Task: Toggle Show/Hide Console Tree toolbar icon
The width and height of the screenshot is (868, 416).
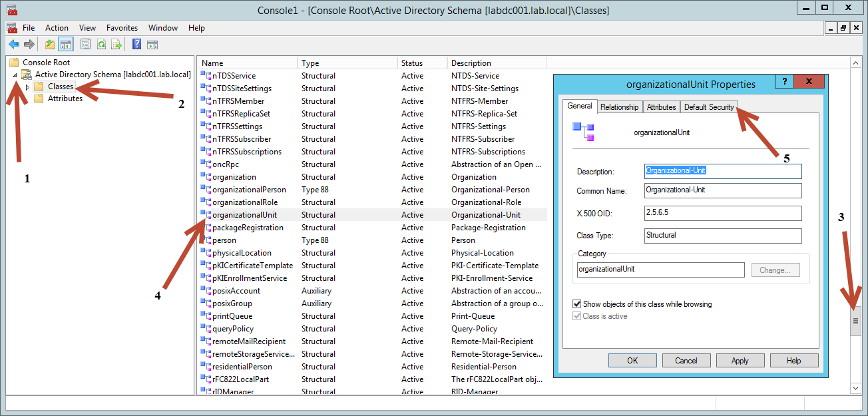Action: 65,45
